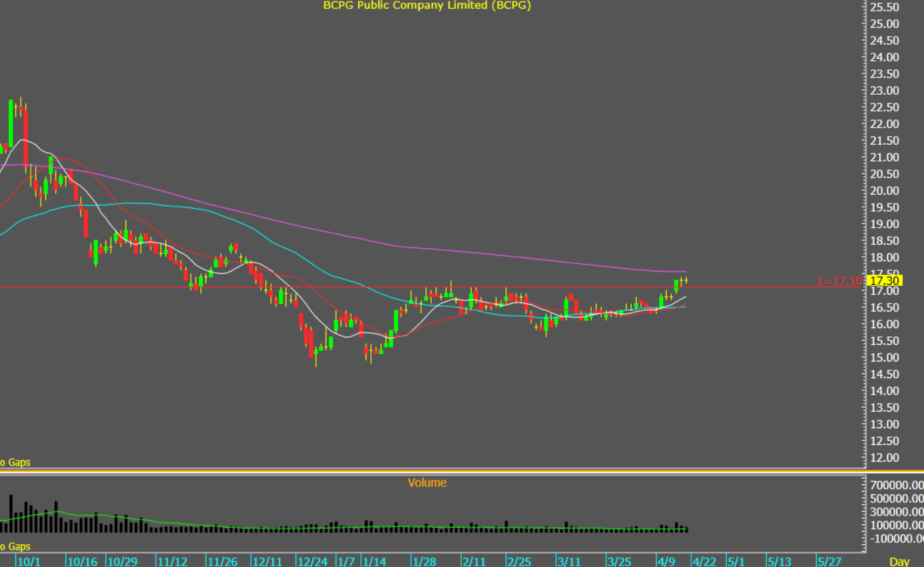The width and height of the screenshot is (924, 567).
Task: Click the 13.00 price axis label
Action: pyautogui.click(x=883, y=425)
